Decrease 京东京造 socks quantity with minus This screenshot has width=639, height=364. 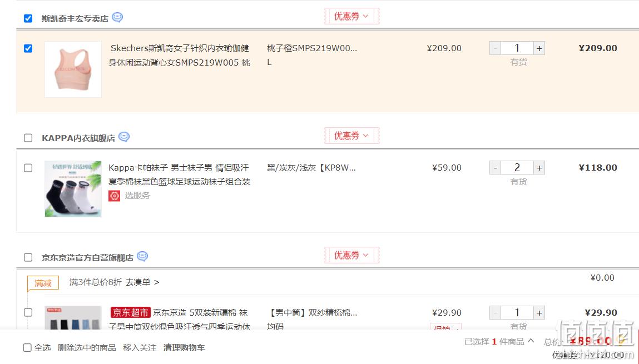pos(495,313)
